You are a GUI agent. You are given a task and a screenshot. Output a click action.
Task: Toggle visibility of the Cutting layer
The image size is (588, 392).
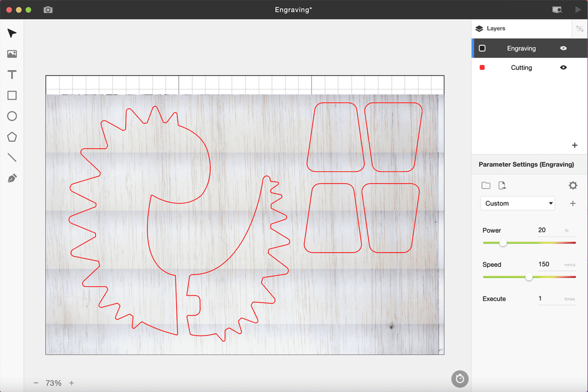point(563,68)
